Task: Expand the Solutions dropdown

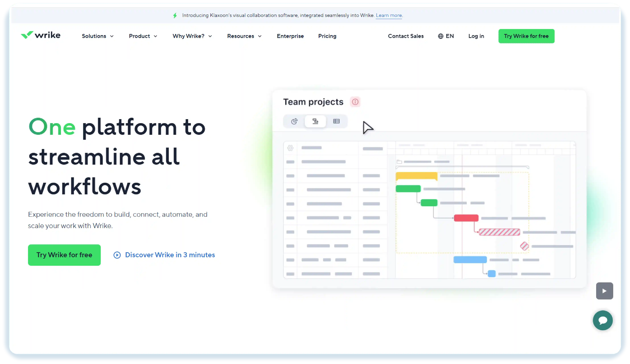Action: click(x=97, y=36)
